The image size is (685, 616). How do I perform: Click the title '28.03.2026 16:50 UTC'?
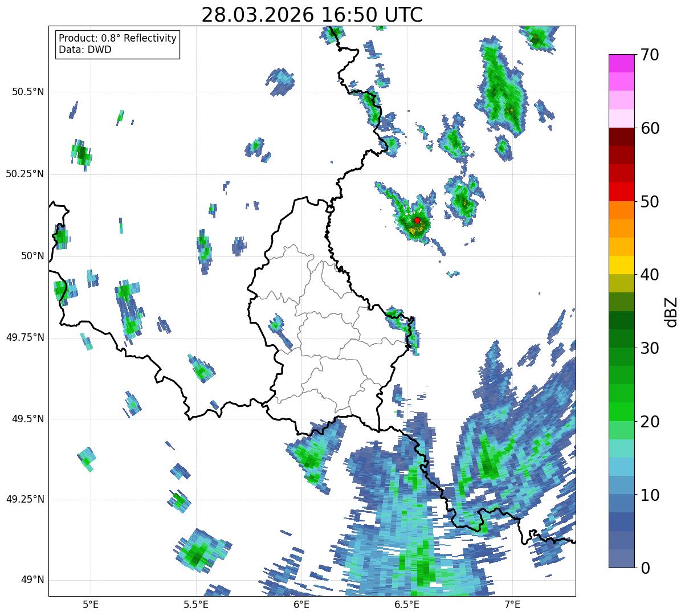(312, 15)
